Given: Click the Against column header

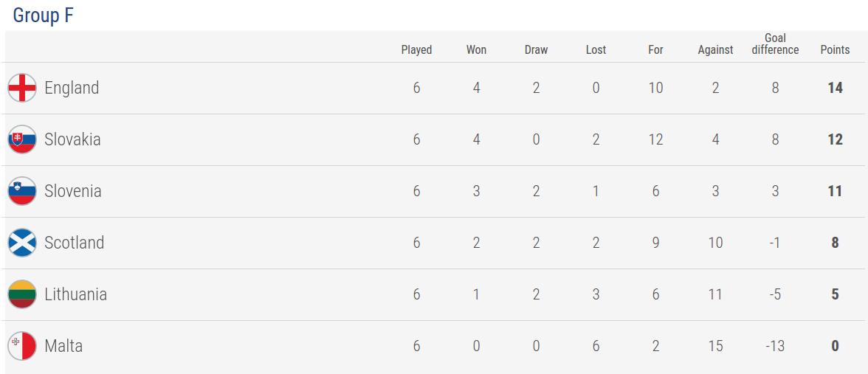Looking at the screenshot, I should pos(715,50).
